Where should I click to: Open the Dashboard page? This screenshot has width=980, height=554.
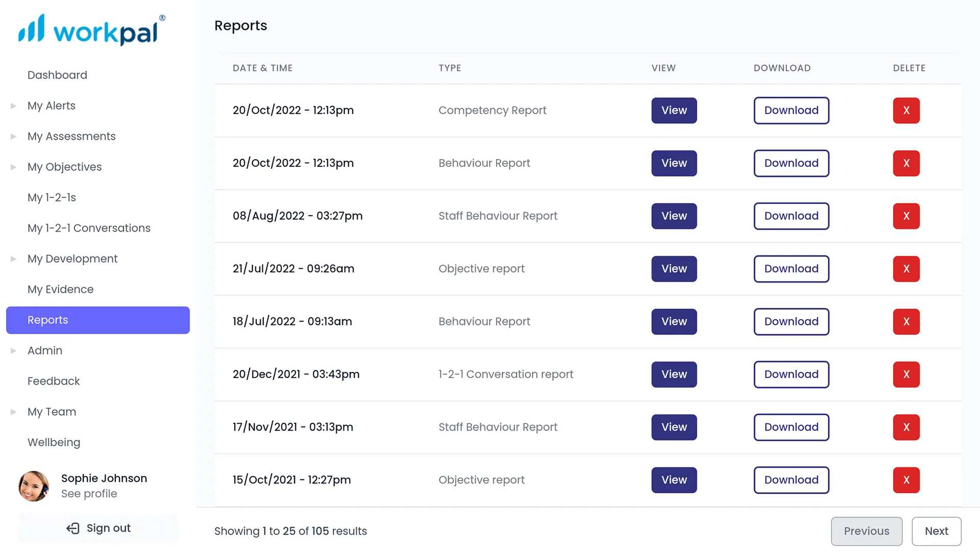(x=57, y=75)
